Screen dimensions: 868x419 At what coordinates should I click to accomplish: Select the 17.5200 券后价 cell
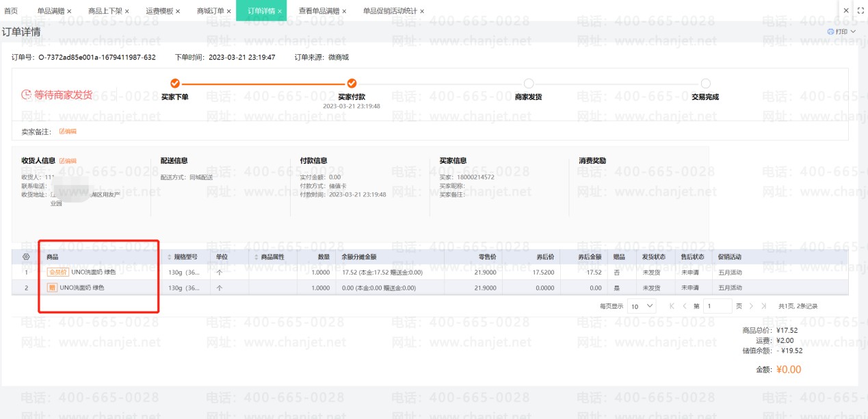coord(544,272)
